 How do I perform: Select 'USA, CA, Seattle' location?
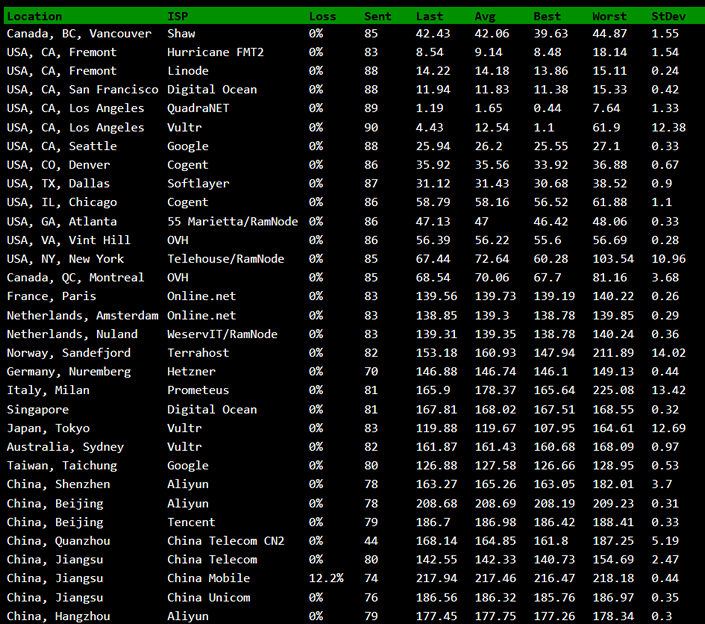62,146
